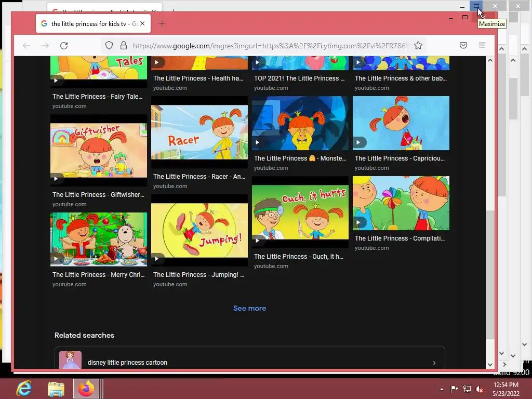Click youtube.com source under Jumping! result

(x=170, y=284)
